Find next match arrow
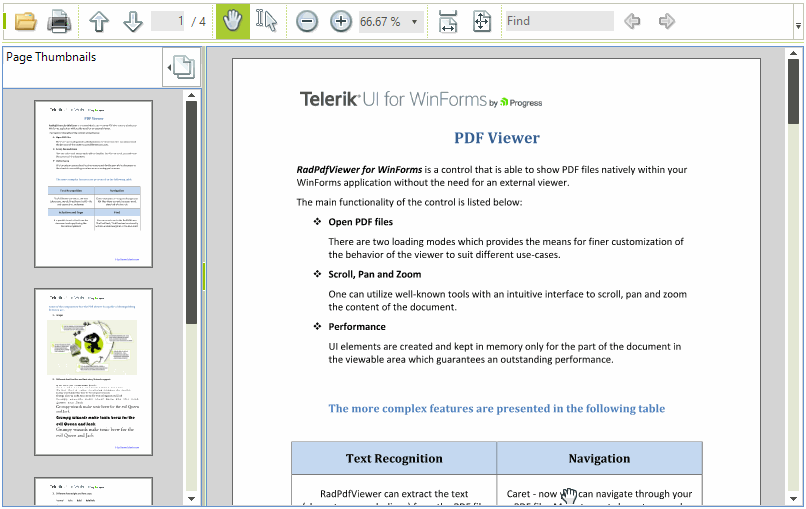Screen dimensions: 806x509 pos(666,22)
